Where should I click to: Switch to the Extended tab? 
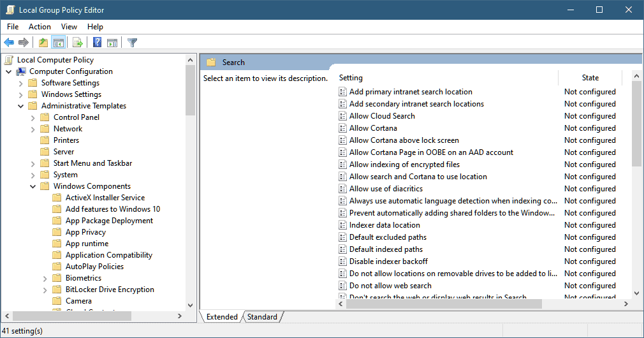tap(222, 317)
